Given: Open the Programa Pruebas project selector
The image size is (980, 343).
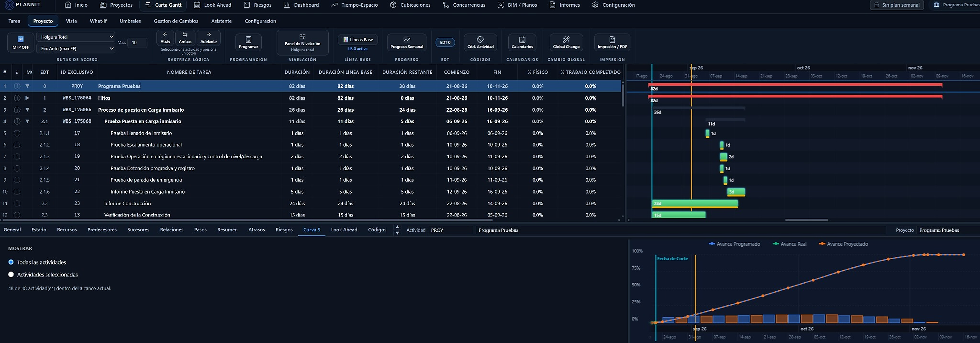Looking at the screenshot, I should pyautogui.click(x=956, y=5).
